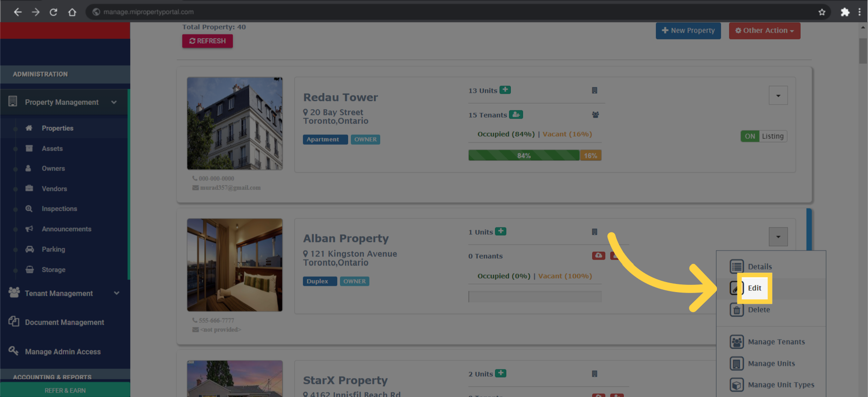Click Redau Tower units building icon
The height and width of the screenshot is (397, 868).
coord(594,90)
